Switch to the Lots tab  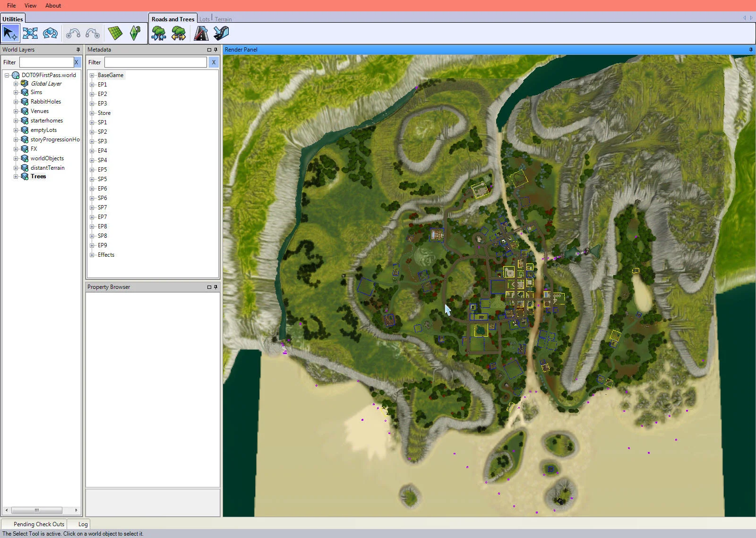click(x=205, y=19)
